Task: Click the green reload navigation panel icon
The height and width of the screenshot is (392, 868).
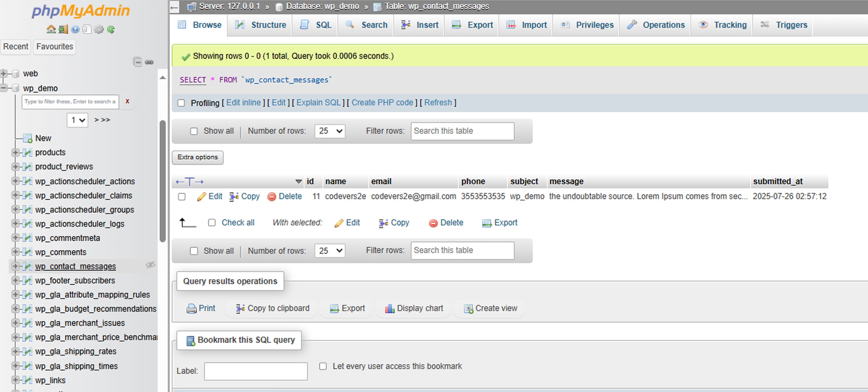Action: tap(111, 29)
